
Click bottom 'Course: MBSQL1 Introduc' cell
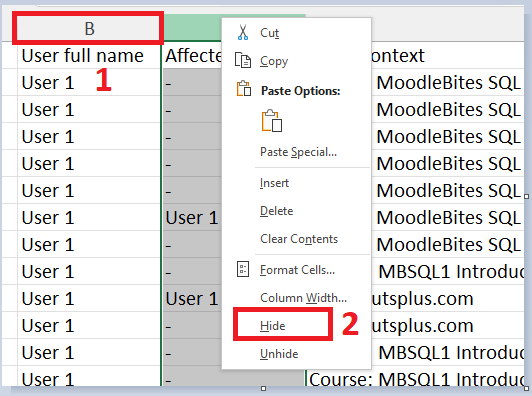(416, 379)
